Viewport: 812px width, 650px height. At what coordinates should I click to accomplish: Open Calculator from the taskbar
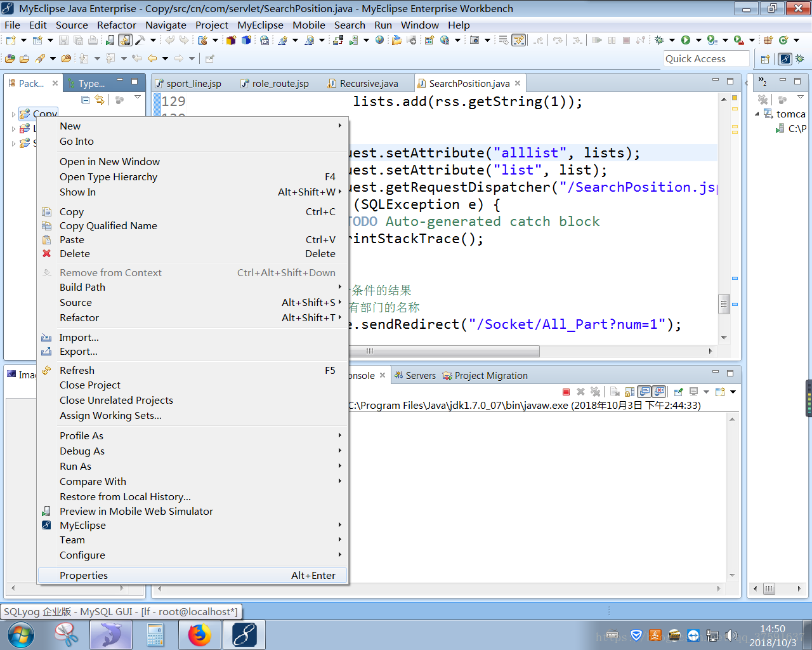[x=155, y=635]
